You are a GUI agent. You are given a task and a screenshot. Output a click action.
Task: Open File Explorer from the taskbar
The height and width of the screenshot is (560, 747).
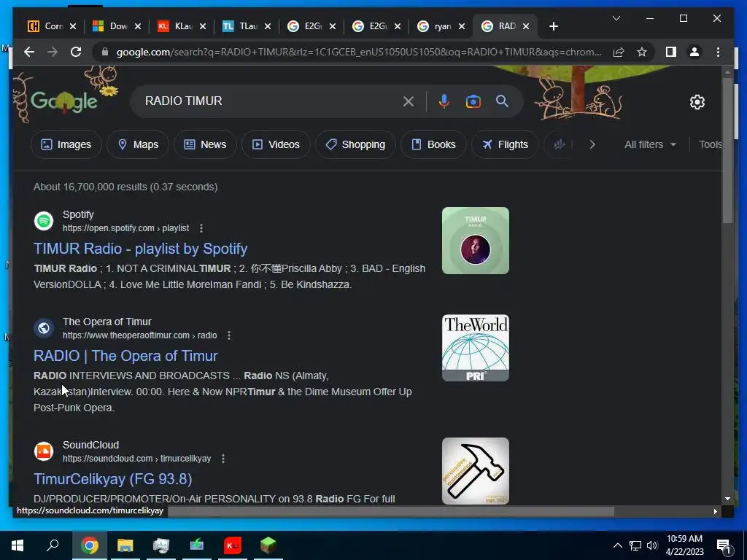[x=125, y=545]
